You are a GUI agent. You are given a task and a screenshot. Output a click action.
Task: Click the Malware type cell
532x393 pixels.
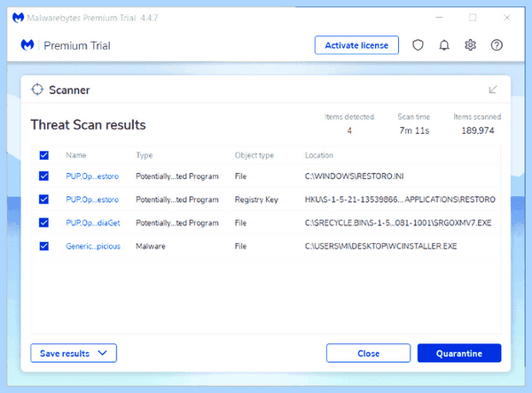click(151, 247)
